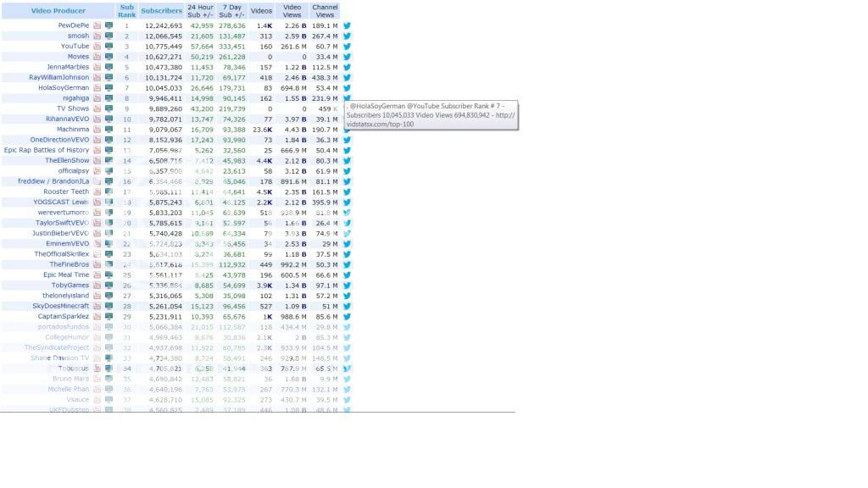This screenshot has width=868, height=488.
Task: Sort the table by Sub Rank
Action: click(127, 11)
